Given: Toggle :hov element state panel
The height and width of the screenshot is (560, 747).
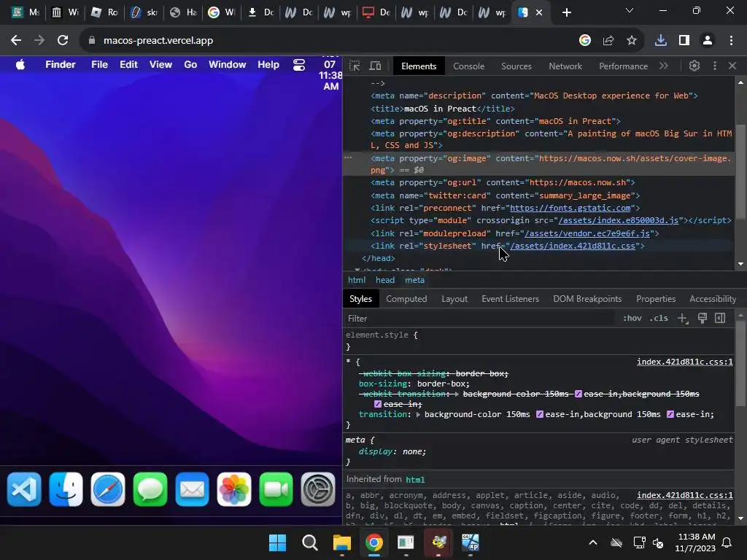Looking at the screenshot, I should click(x=632, y=318).
